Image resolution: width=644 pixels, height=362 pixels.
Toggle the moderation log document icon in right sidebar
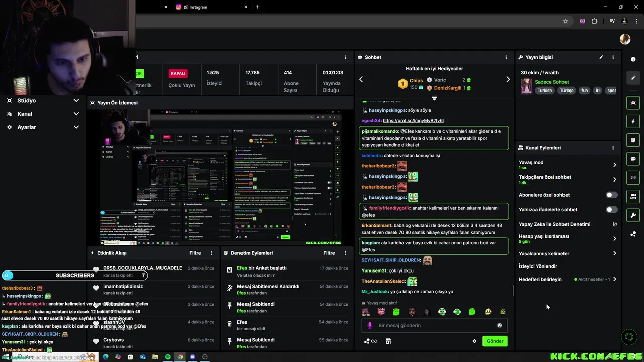coord(633,140)
